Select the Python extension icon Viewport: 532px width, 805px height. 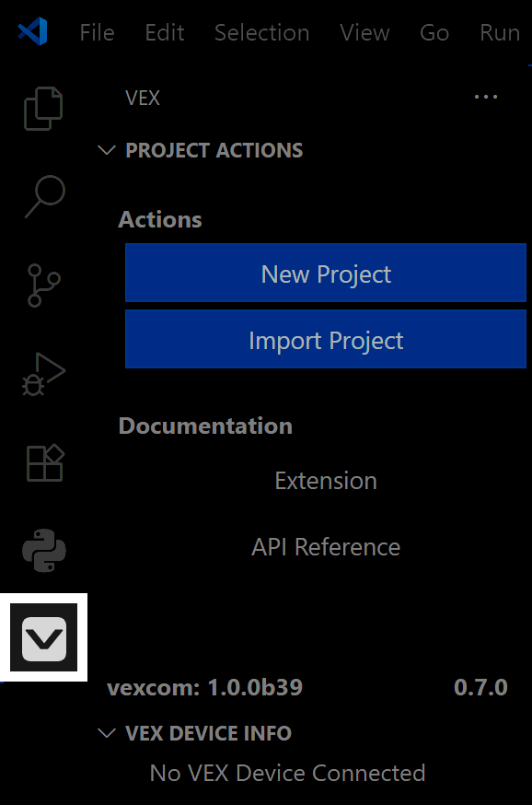click(x=42, y=550)
